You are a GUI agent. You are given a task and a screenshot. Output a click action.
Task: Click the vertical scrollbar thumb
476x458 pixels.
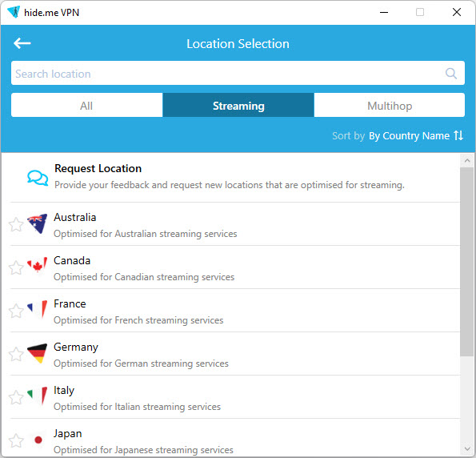coord(467,261)
